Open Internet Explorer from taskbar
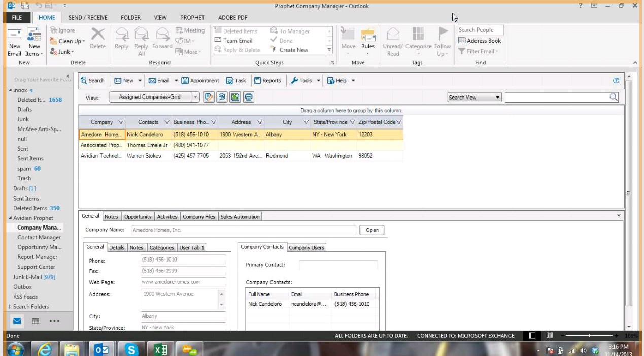 point(46,349)
